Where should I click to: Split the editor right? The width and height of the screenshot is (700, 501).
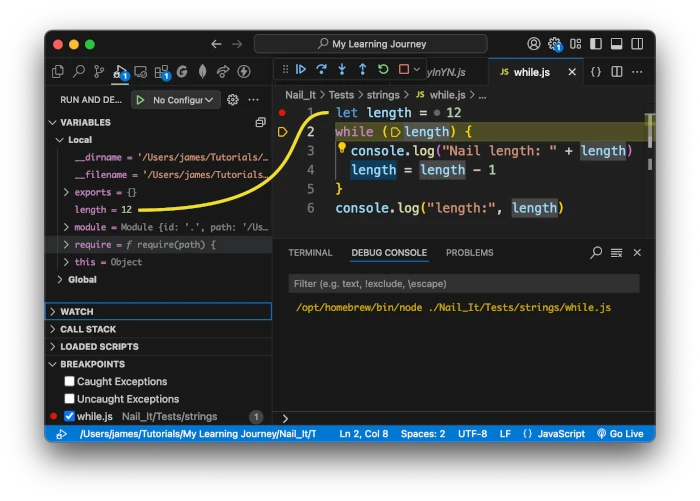pos(617,71)
